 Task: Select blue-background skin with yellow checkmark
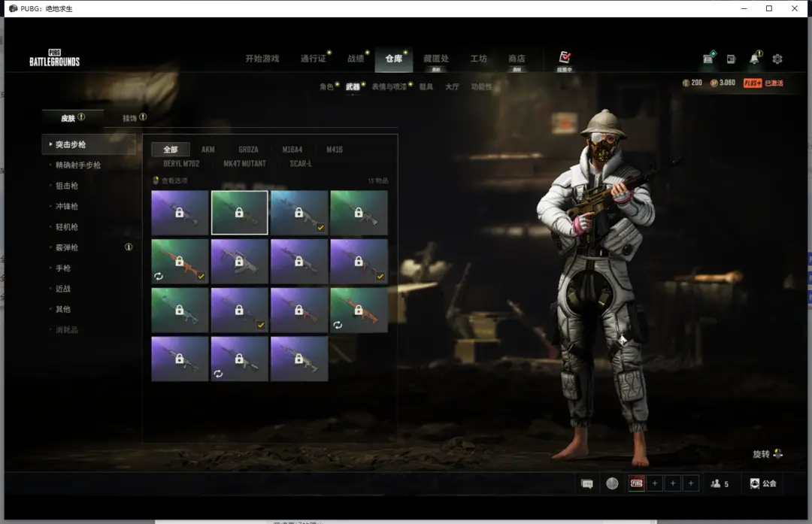coord(298,212)
